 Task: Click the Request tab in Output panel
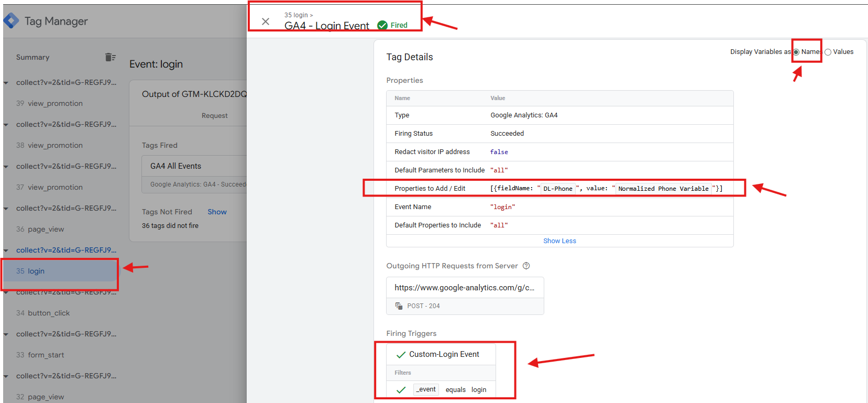pos(214,116)
